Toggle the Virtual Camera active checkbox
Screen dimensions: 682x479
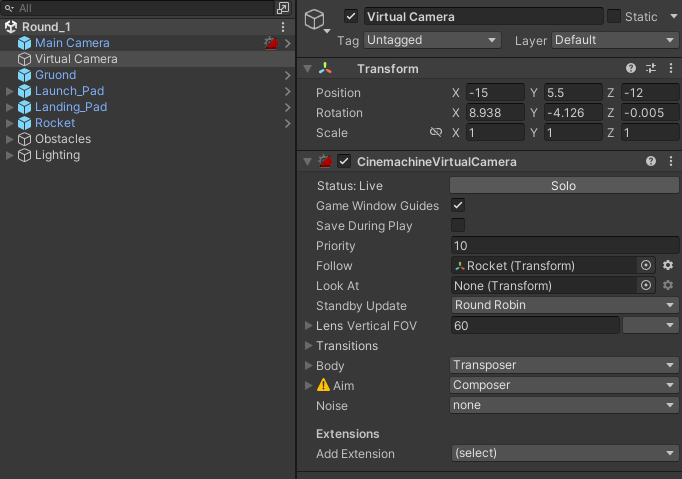[x=351, y=17]
